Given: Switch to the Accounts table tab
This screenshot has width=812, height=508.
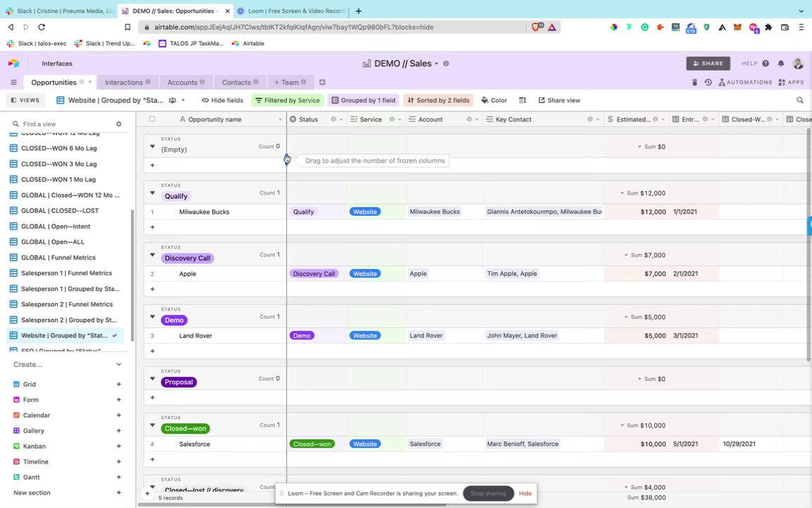Looking at the screenshot, I should 186,83.
